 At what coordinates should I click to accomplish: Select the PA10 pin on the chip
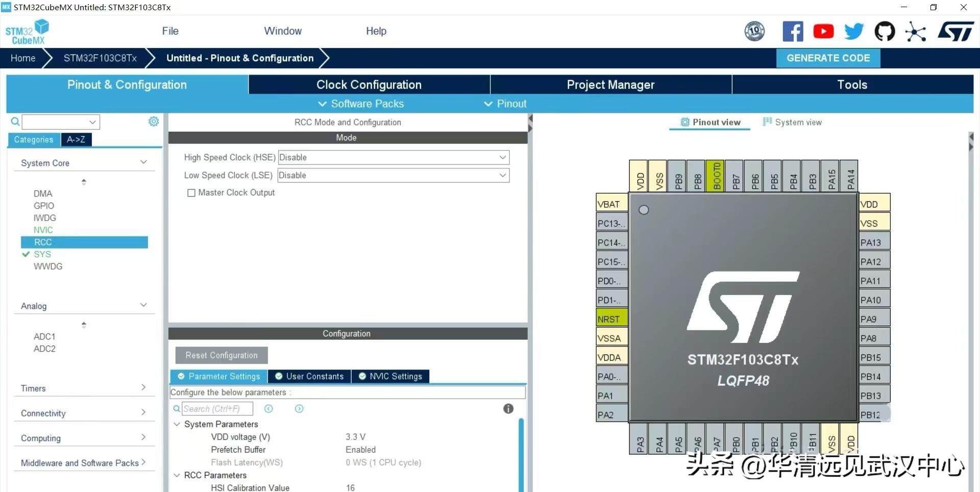(874, 300)
